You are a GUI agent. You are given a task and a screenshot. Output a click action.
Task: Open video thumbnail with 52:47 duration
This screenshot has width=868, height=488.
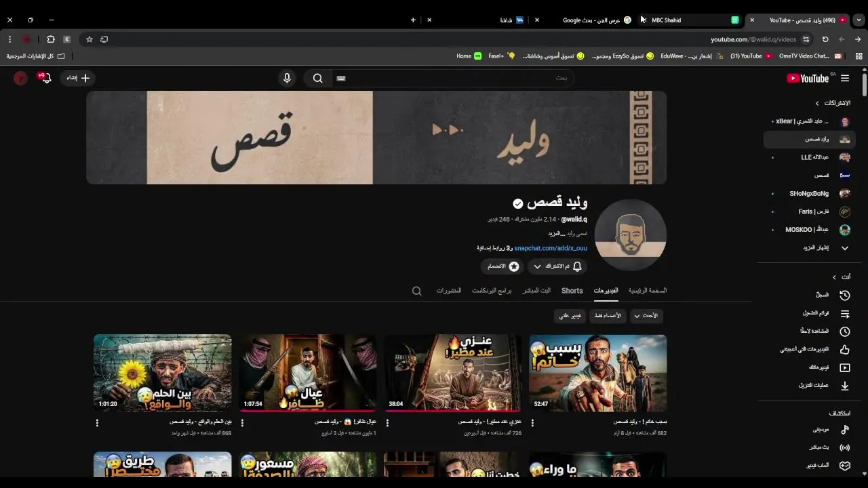point(597,373)
